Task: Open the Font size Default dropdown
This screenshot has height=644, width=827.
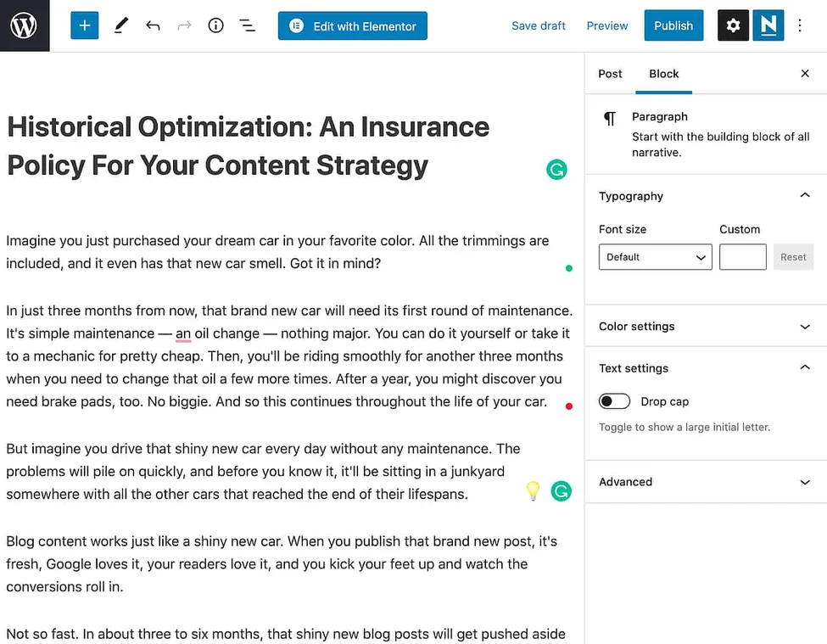Action: 655,257
